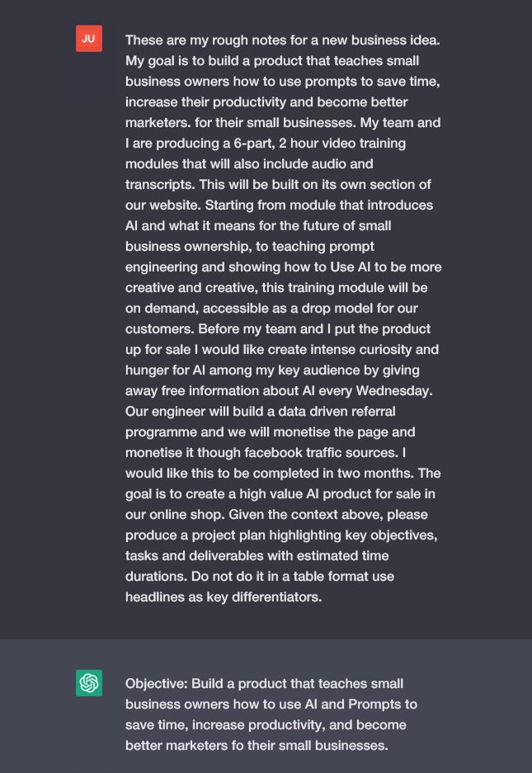Click the words "table format" in the prompt
The height and width of the screenshot is (773, 532).
pyautogui.click(x=331, y=577)
